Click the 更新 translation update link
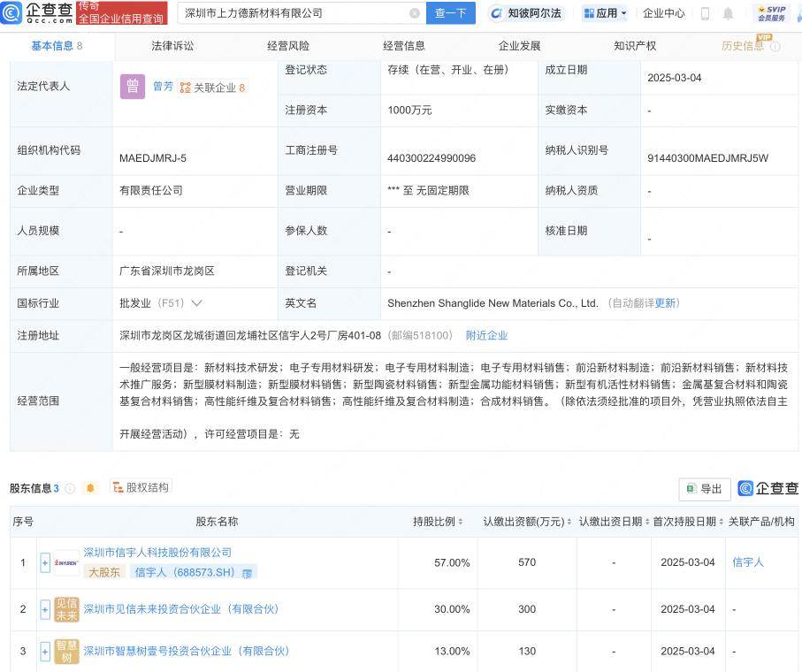This screenshot has height=672, width=802. point(665,303)
